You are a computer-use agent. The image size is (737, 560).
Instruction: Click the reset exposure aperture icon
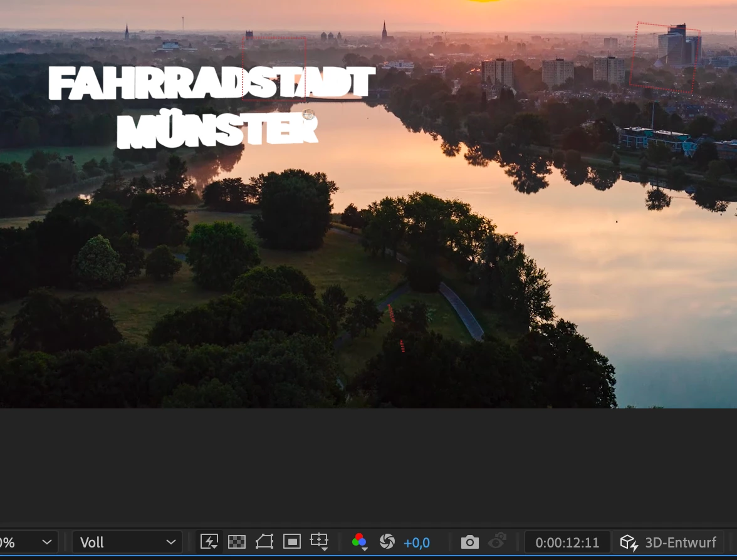click(x=387, y=542)
